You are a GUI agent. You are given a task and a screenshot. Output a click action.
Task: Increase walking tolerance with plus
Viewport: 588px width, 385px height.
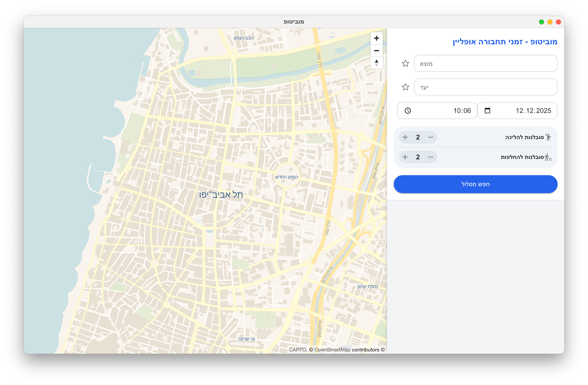405,137
